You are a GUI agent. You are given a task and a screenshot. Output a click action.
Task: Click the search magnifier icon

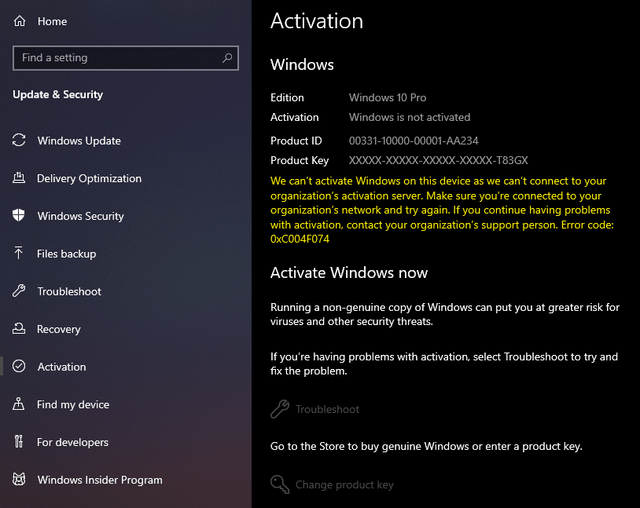pos(227,58)
